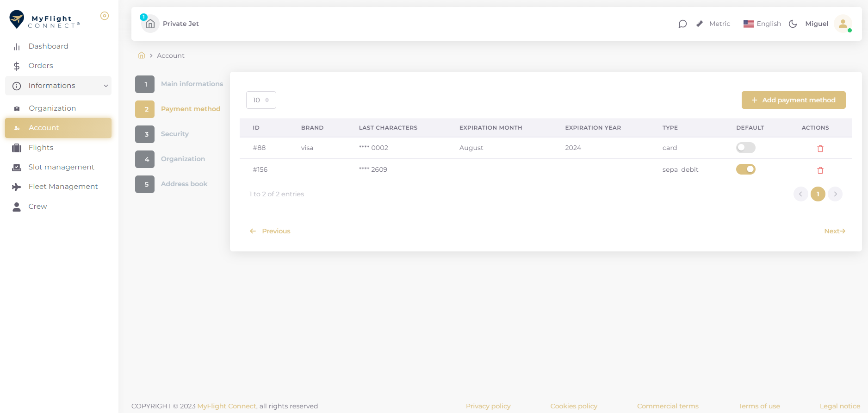Open the English language selector
The width and height of the screenshot is (868, 413).
point(762,24)
